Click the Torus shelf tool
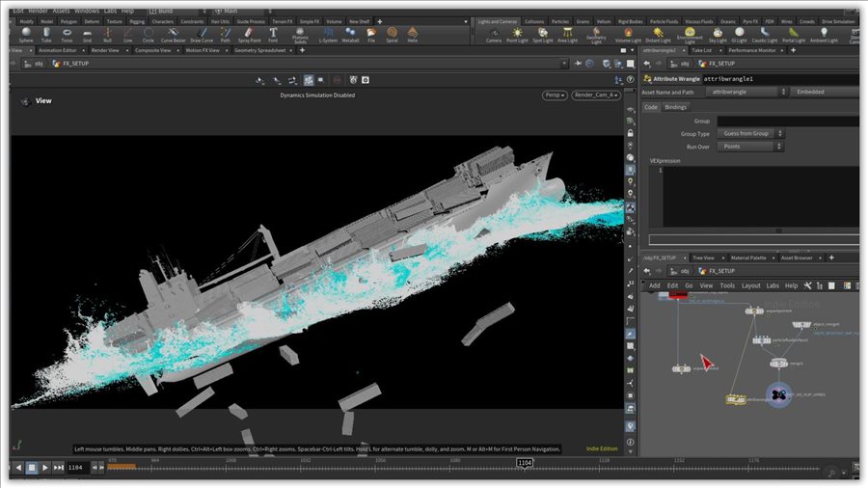This screenshot has width=868, height=488. click(x=67, y=34)
